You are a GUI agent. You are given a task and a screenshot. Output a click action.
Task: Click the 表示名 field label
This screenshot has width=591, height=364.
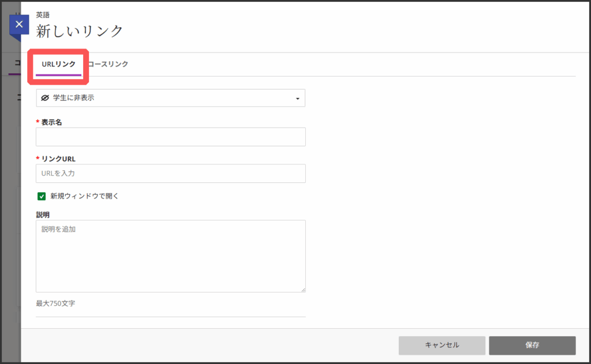coord(51,122)
